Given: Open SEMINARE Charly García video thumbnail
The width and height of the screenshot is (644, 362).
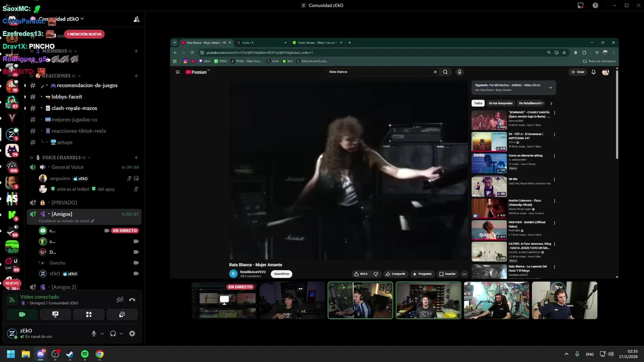Looking at the screenshot, I should 489,120.
